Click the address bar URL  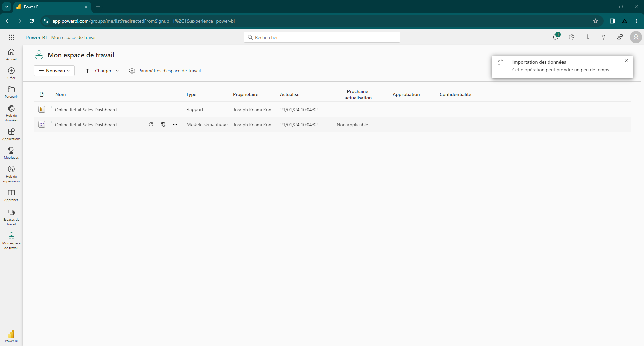tap(144, 21)
